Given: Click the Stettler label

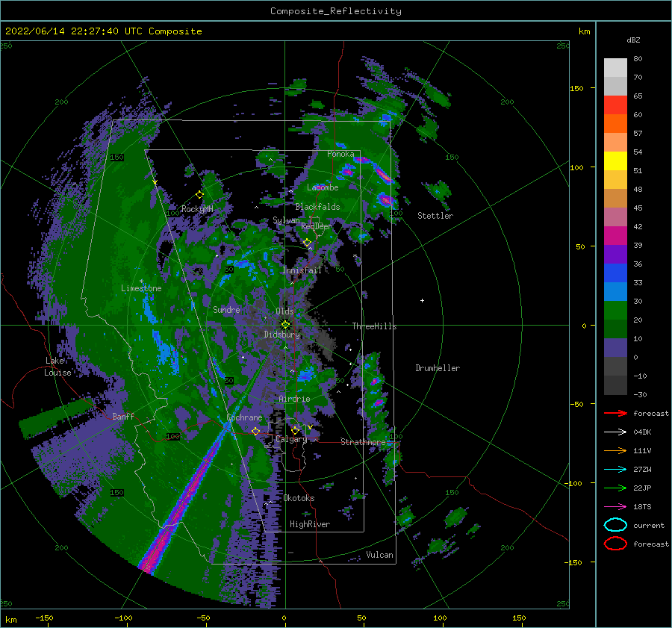Looking at the screenshot, I should click(x=435, y=216).
